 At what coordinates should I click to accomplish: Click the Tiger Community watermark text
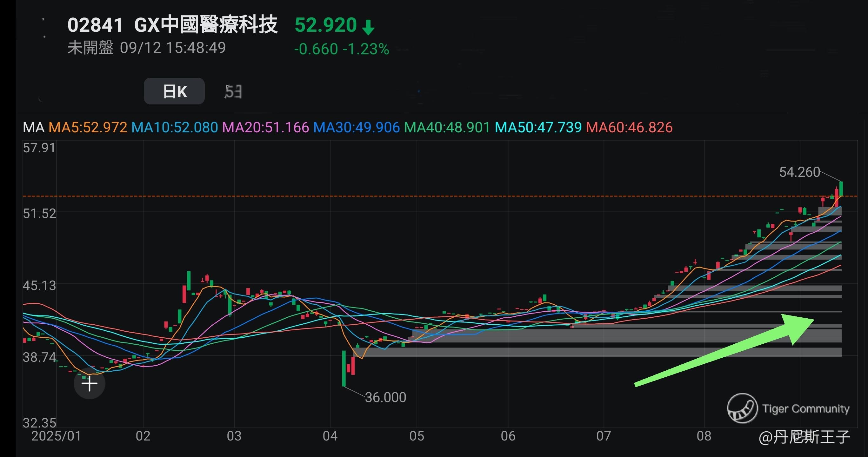click(x=806, y=408)
